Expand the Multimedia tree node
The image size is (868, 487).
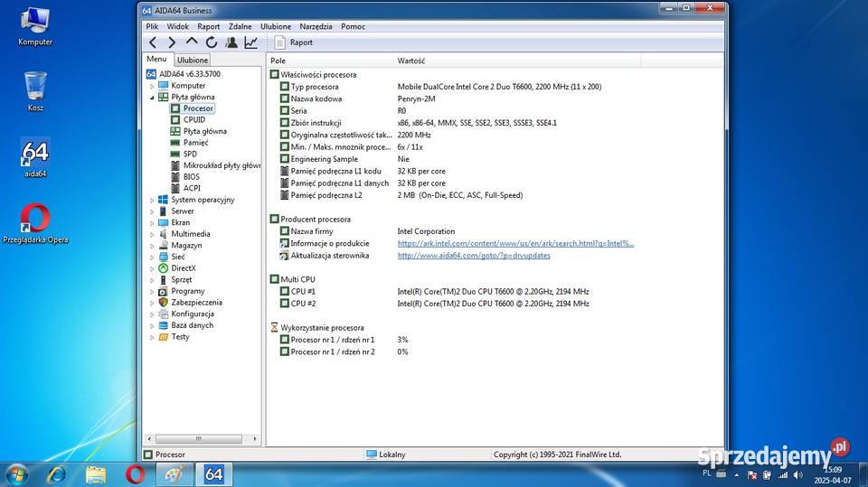click(152, 234)
